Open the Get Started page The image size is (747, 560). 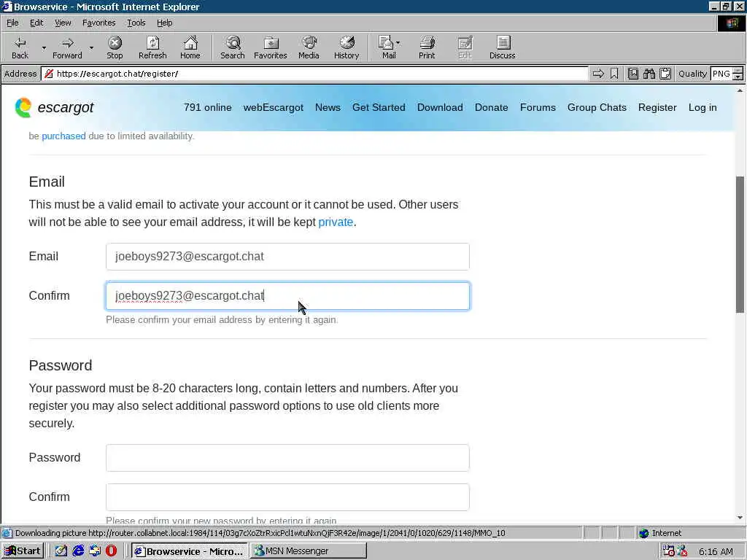click(x=379, y=108)
